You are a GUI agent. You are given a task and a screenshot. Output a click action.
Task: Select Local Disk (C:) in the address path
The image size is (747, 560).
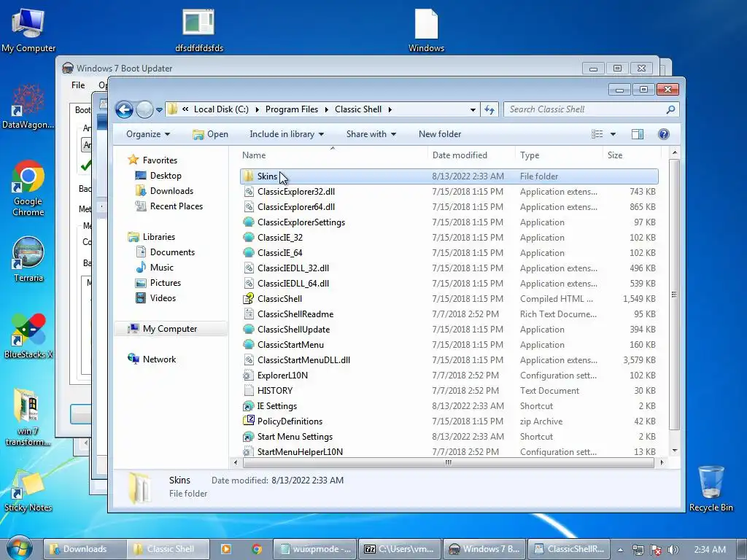tap(221, 109)
